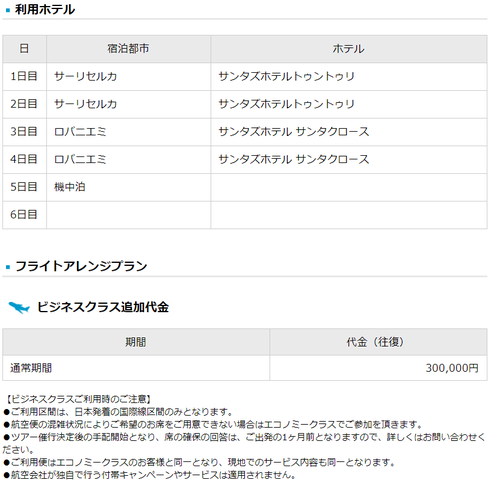Viewport: 491px width, 480px height.
Task: Select the 1日目 row label
Action: (24, 76)
